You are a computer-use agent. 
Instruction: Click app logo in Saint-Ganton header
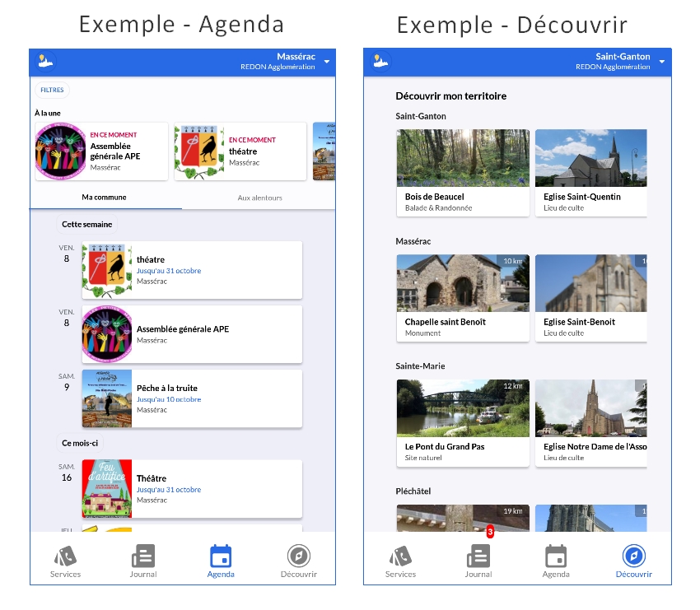pos(380,61)
